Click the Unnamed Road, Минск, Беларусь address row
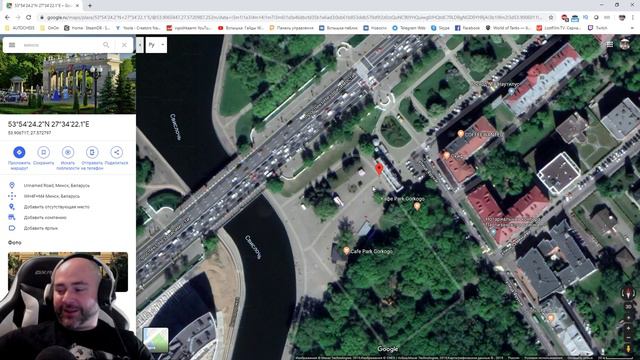This screenshot has width=640, height=360. 68,185
